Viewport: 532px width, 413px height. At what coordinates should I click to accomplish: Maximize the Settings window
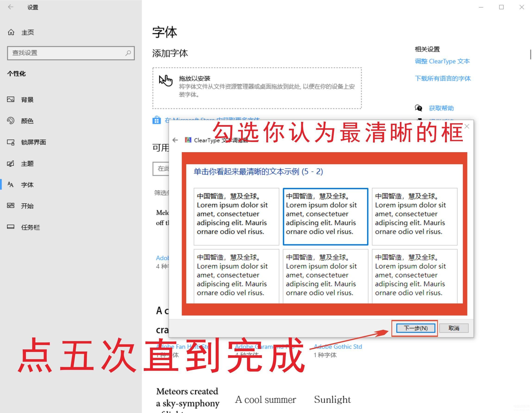click(x=501, y=7)
